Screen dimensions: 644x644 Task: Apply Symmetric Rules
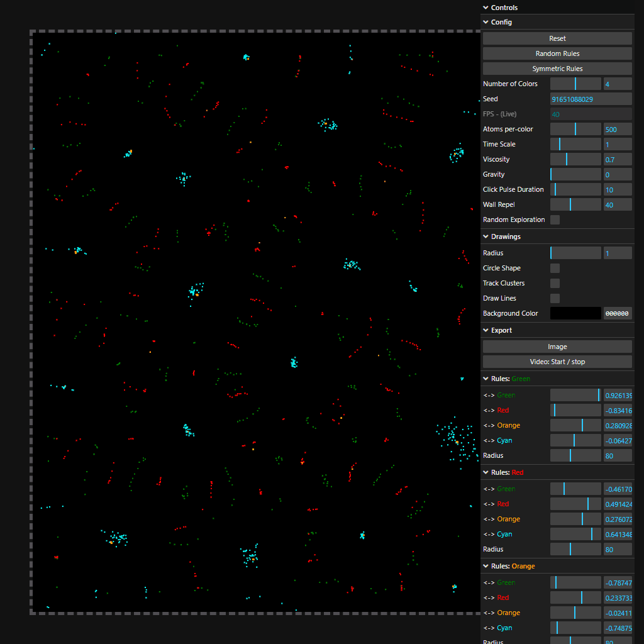pos(557,69)
